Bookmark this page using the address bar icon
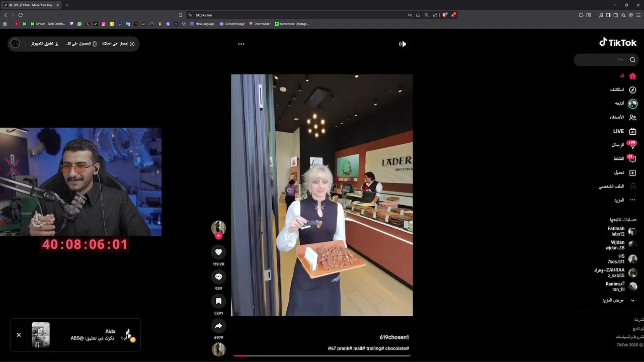 (180, 15)
